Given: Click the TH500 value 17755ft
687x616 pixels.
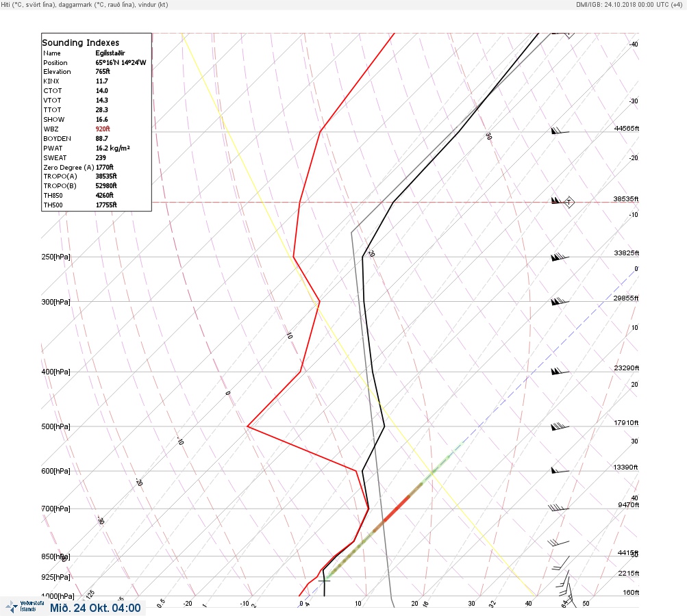Looking at the screenshot, I should (106, 205).
